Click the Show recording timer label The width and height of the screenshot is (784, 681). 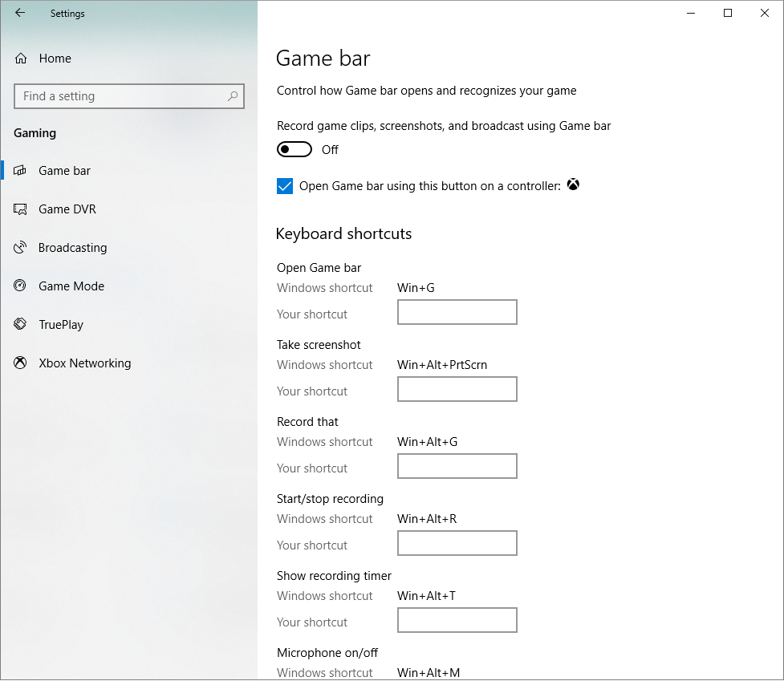coord(334,576)
